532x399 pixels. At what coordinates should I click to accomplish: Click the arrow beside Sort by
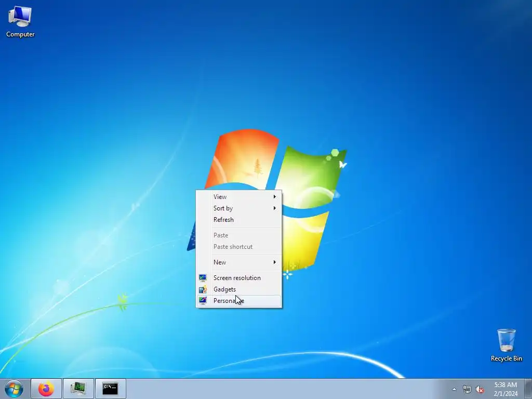[275, 208]
